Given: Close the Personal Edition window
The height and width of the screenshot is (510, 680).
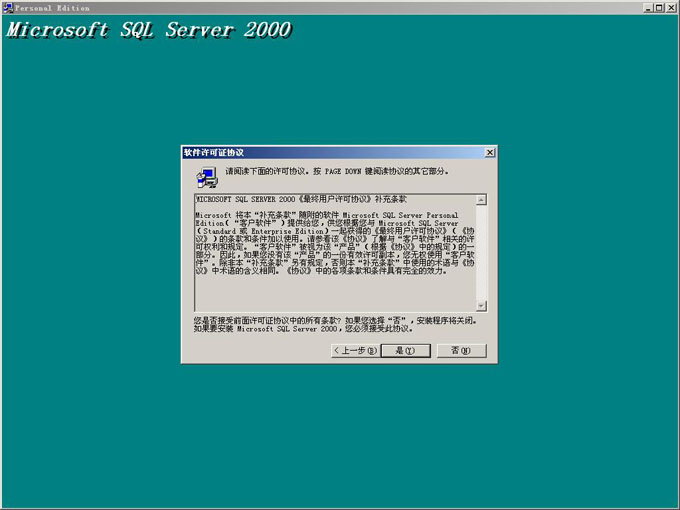Looking at the screenshot, I should (x=671, y=8).
